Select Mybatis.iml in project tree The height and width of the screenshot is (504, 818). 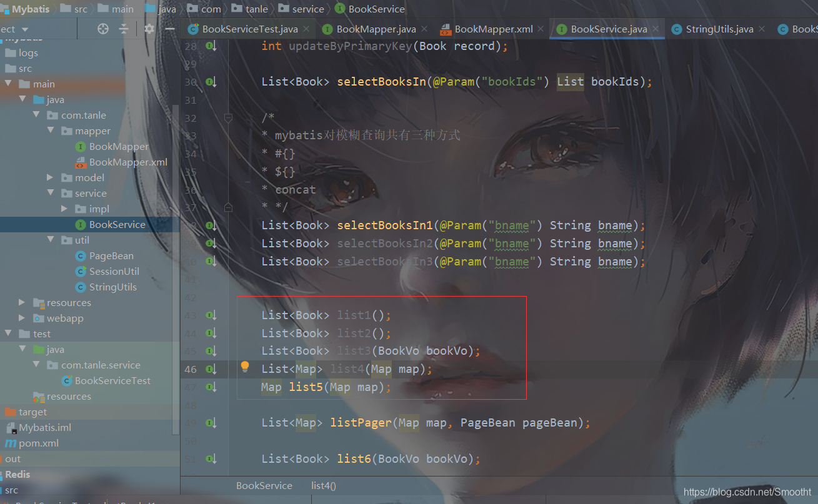(x=45, y=427)
